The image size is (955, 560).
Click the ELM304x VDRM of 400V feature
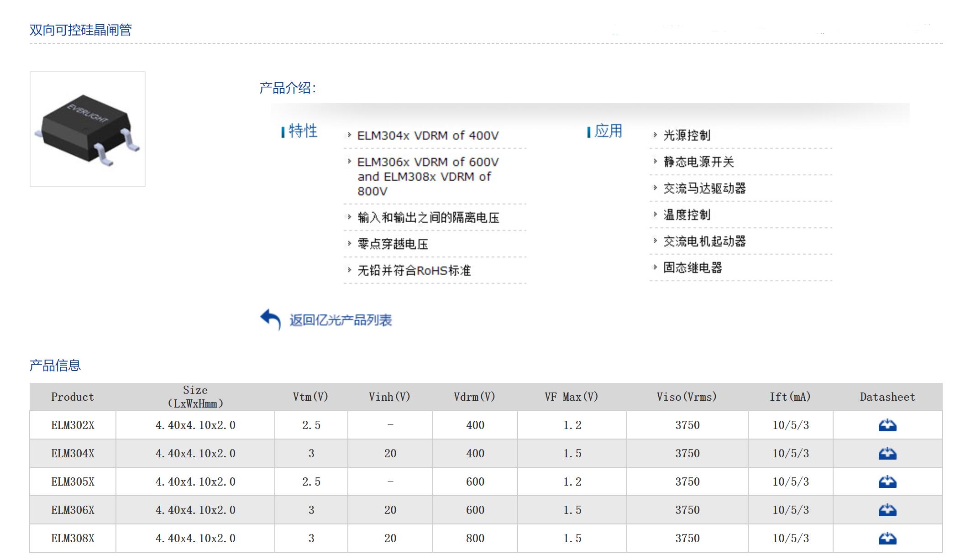coord(428,136)
